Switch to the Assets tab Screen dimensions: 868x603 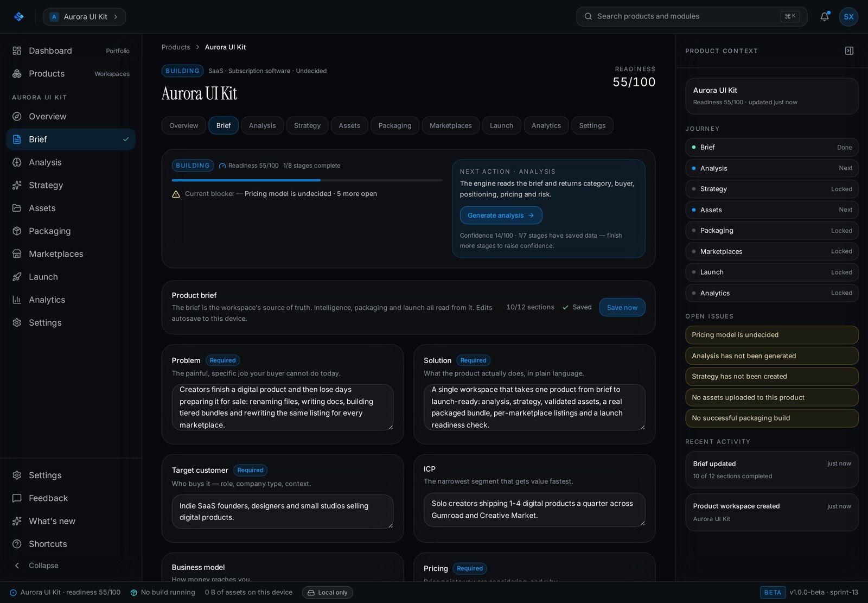pos(349,125)
